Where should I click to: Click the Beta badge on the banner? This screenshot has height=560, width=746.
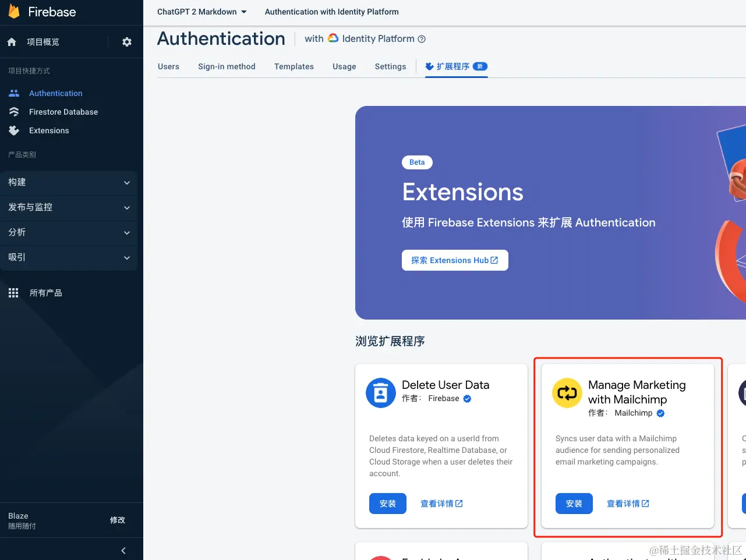point(417,162)
